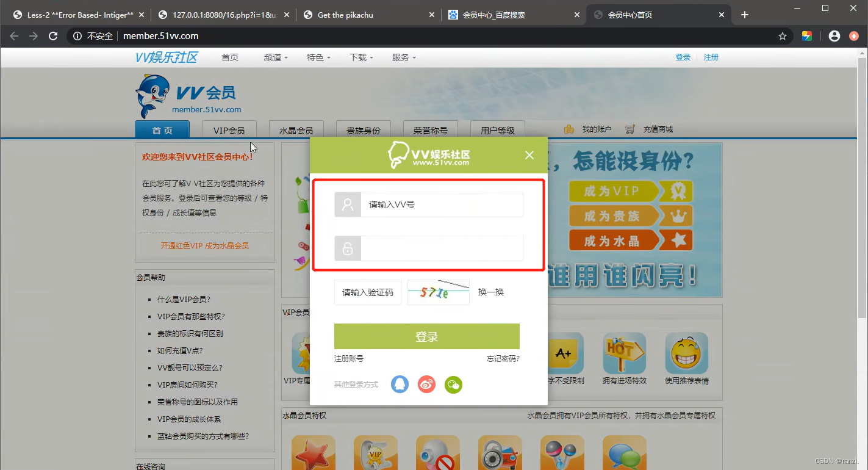
Task: Focus the 请输入验证码 captcha field
Action: tap(368, 292)
